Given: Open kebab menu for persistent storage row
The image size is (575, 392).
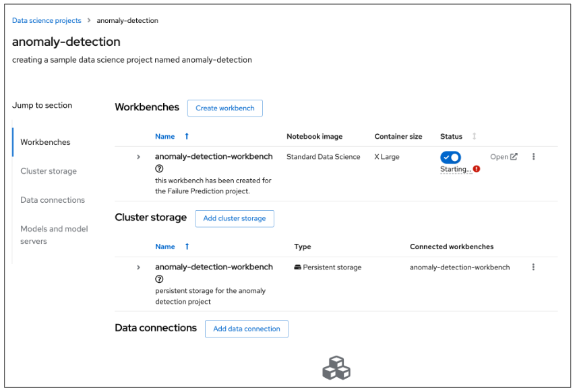Looking at the screenshot, I should [x=533, y=267].
